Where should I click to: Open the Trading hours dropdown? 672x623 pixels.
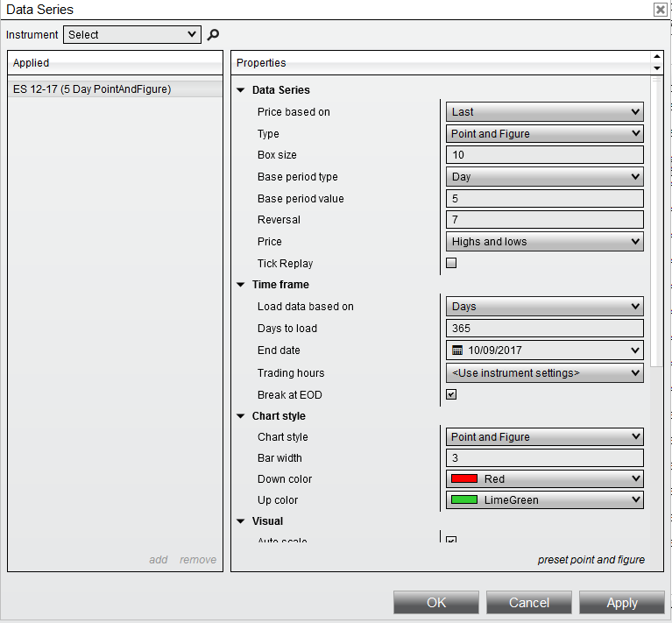pyautogui.click(x=545, y=372)
